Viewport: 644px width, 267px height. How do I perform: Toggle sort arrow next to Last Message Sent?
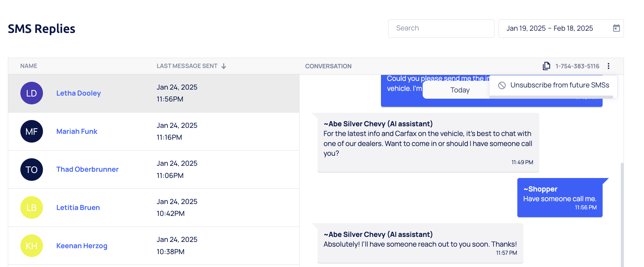224,66
